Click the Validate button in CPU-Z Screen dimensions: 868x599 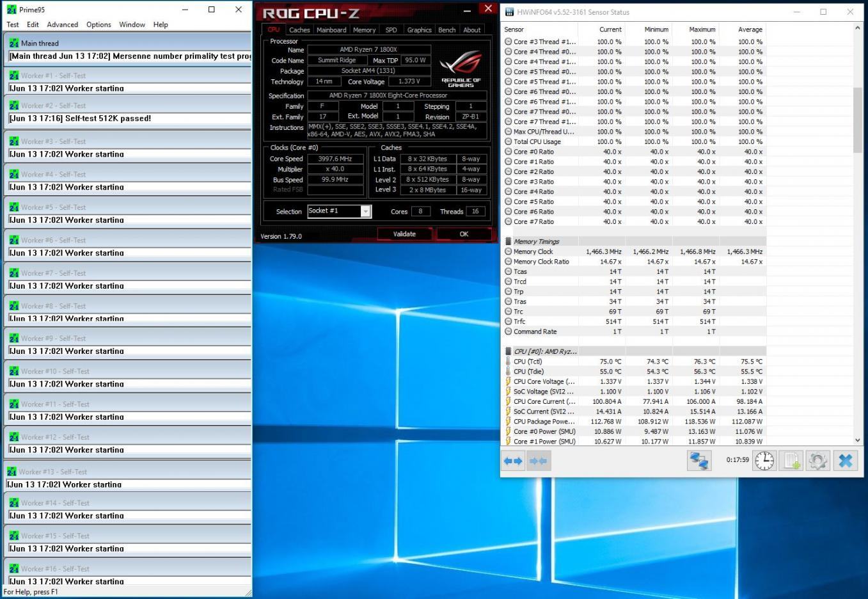tap(404, 234)
